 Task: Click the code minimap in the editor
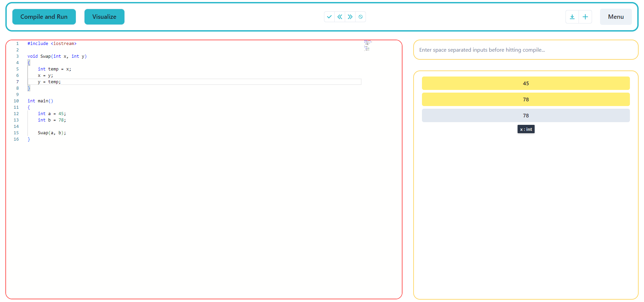pyautogui.click(x=367, y=46)
